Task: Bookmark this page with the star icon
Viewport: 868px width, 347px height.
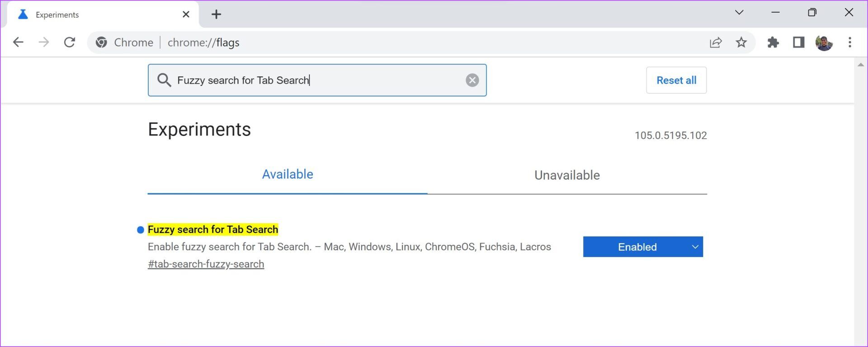Action: click(x=741, y=42)
